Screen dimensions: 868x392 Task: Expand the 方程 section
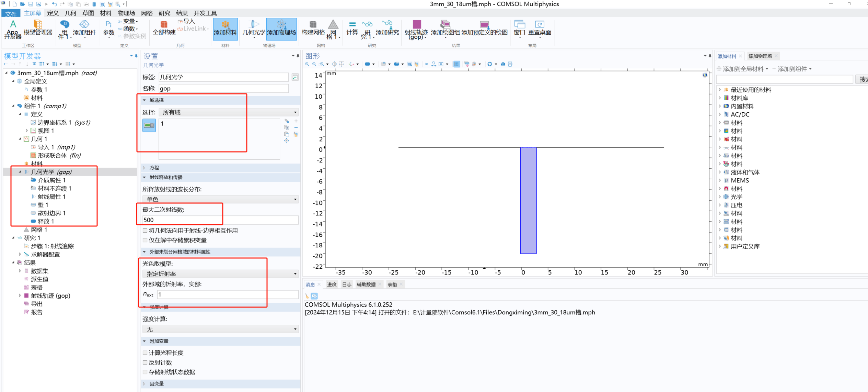(x=154, y=168)
